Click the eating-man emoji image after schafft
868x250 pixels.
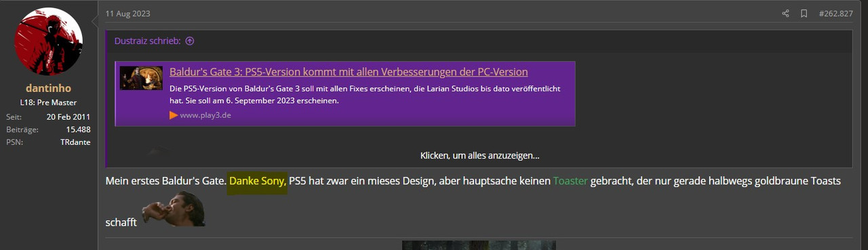click(173, 209)
